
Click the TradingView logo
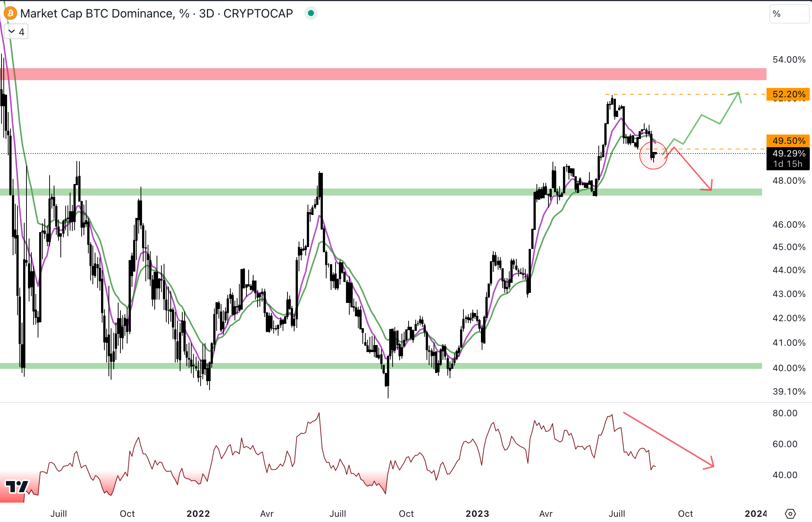[17, 486]
